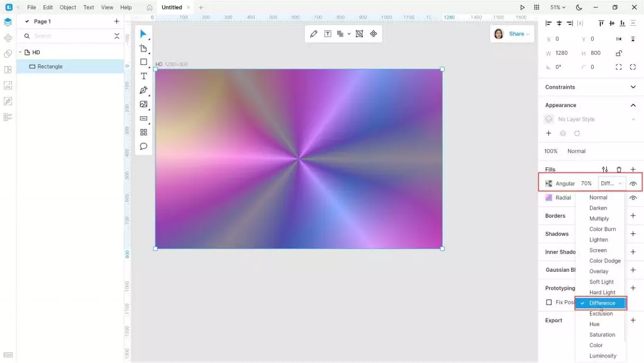Click the Boolean operation icon
Screen dimensions: 644x363
340,34
